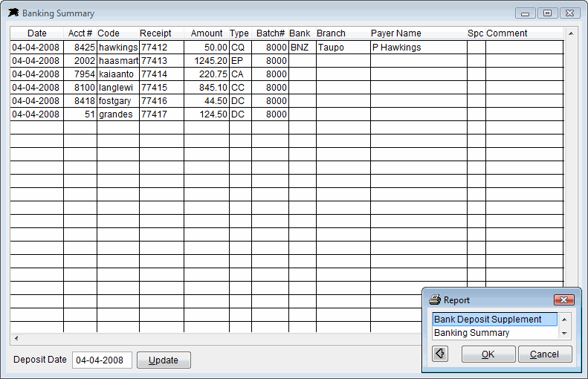Click receipt number 77412
This screenshot has width=588, height=379.
[x=161, y=48]
